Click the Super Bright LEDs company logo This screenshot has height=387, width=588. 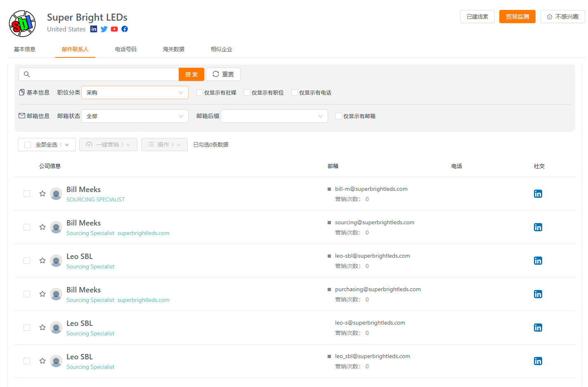click(x=22, y=24)
